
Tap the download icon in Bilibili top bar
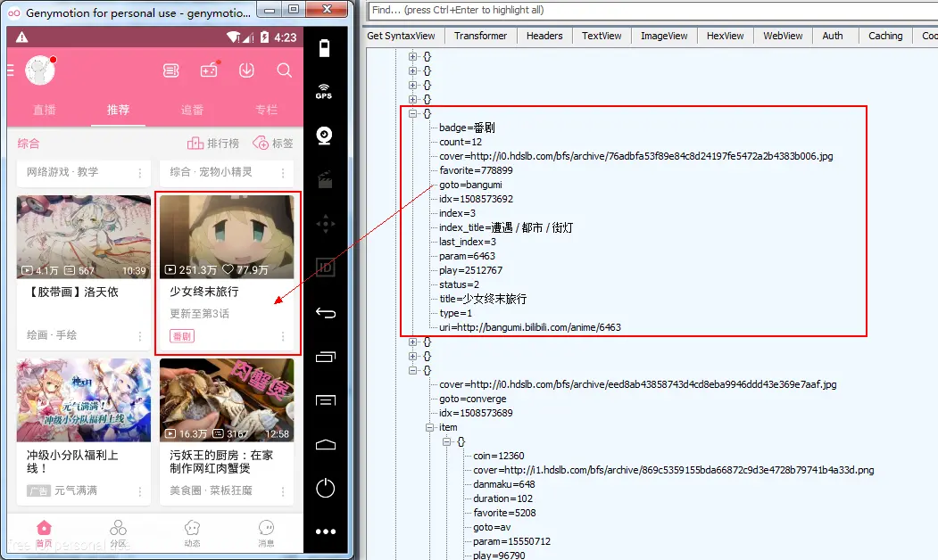click(246, 70)
